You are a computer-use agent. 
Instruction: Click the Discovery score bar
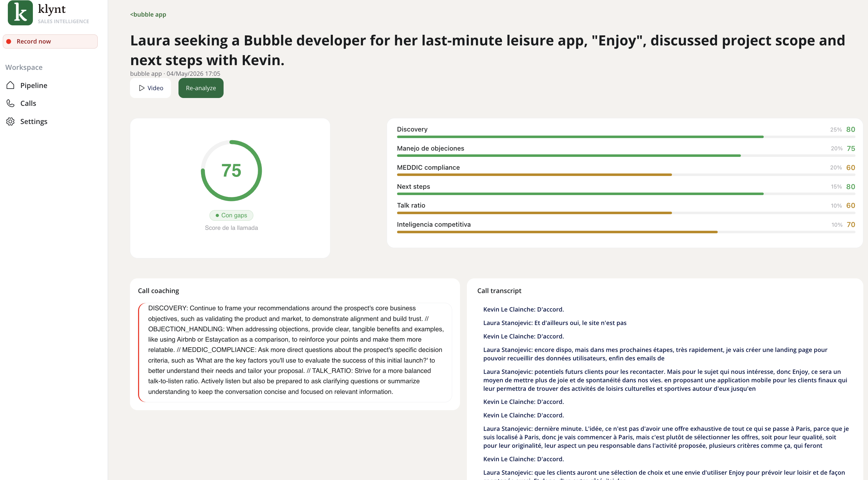(626, 137)
